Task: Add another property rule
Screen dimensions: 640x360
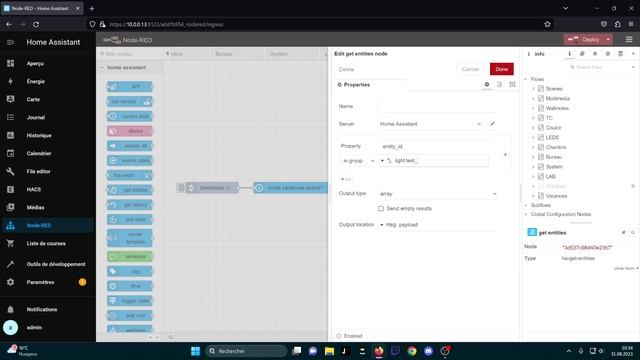Action: pyautogui.click(x=346, y=179)
